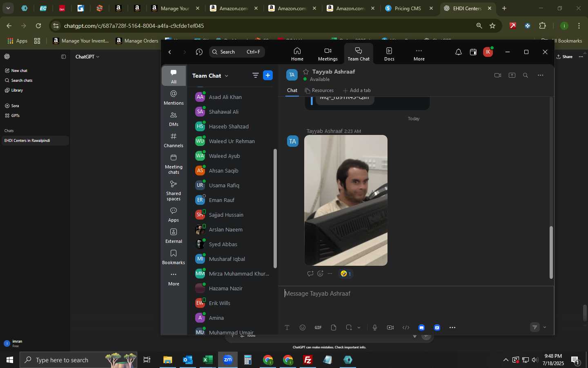Open Bookmarks in the sidebar
This screenshot has height=368, width=588.
(x=174, y=257)
